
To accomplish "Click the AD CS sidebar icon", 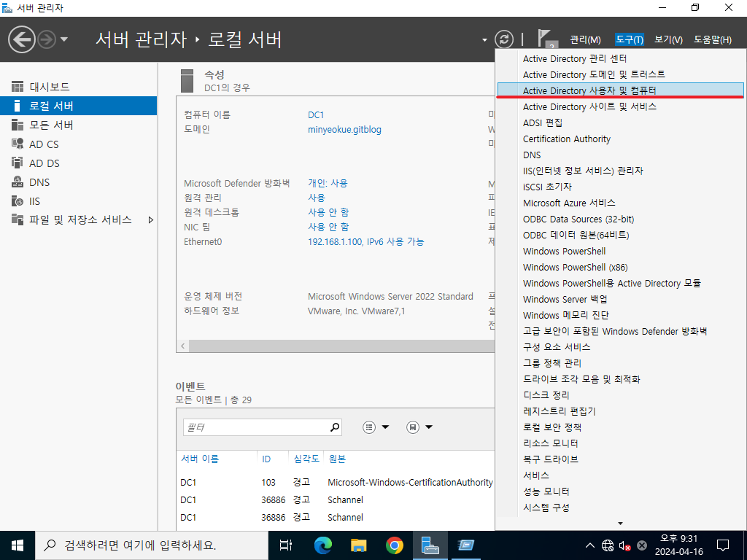I will click(18, 144).
